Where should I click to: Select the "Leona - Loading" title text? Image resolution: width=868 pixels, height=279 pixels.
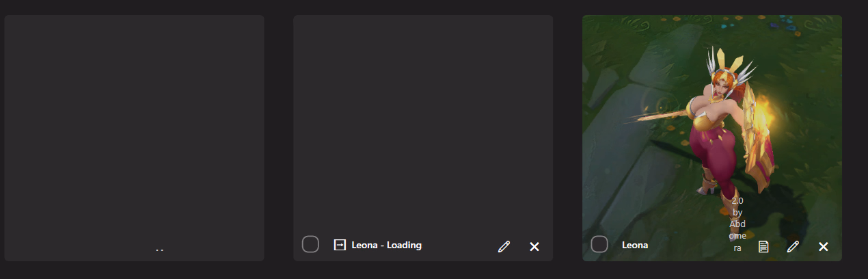[x=386, y=245]
